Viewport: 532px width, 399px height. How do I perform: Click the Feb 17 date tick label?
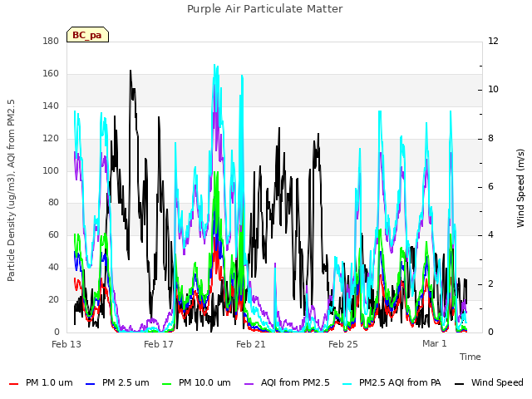tap(159, 344)
